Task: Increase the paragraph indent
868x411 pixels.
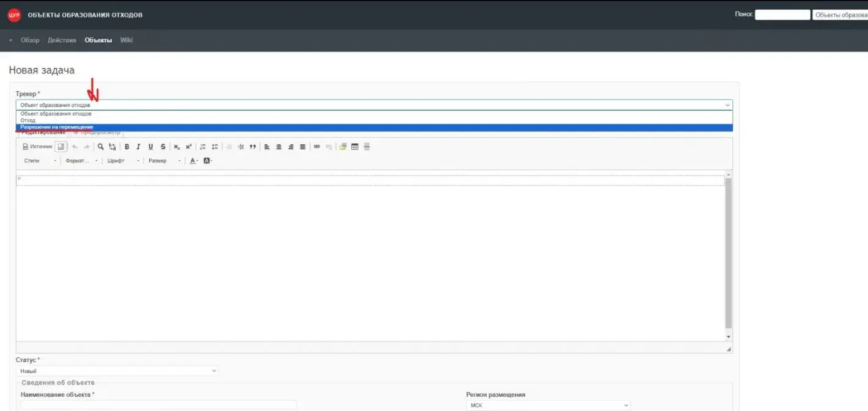Action: point(241,147)
